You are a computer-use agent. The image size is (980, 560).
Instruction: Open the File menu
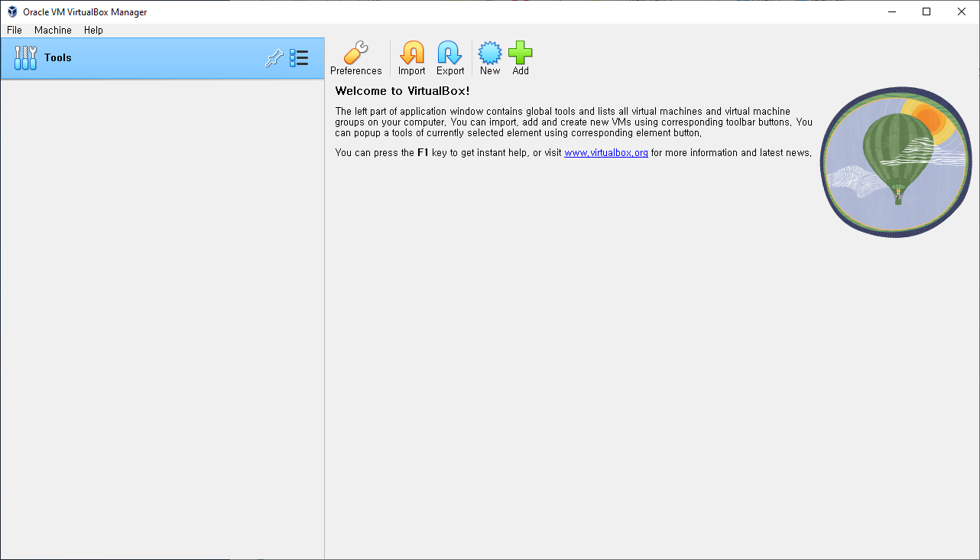pyautogui.click(x=15, y=31)
